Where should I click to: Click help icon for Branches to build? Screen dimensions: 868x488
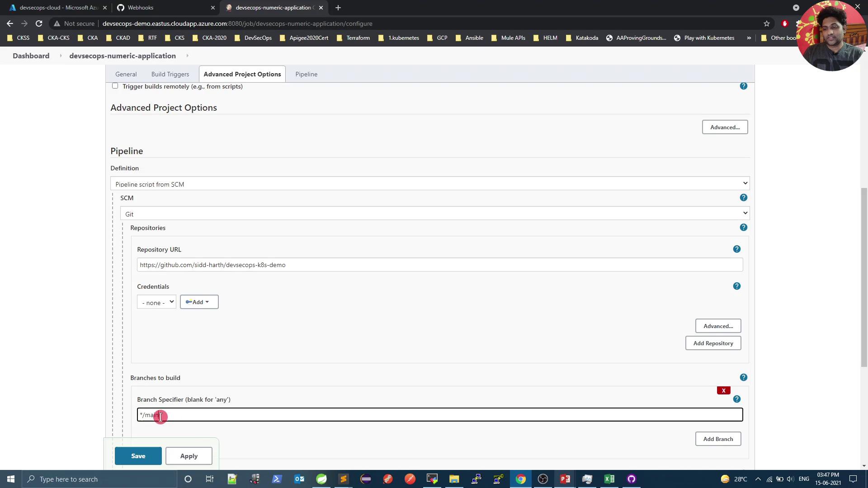pyautogui.click(x=743, y=377)
